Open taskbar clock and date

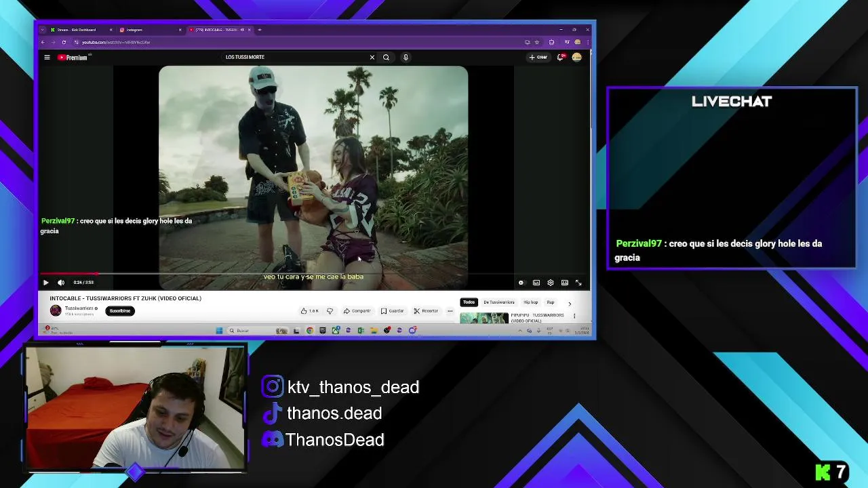click(x=582, y=331)
